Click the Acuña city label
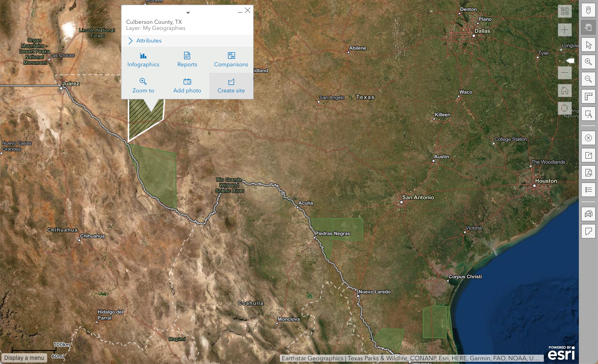The image size is (598, 364). (306, 203)
